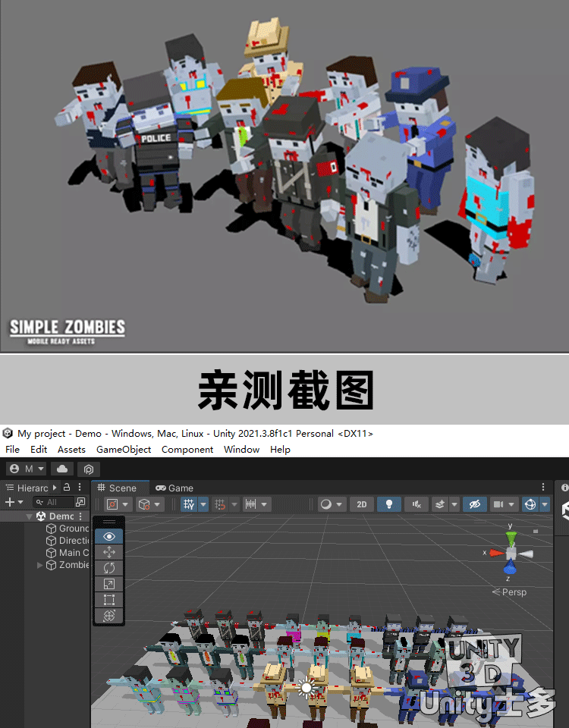Click the red X axis cone on gizmo
Viewport: 569px width, 728px height.
tap(496, 553)
